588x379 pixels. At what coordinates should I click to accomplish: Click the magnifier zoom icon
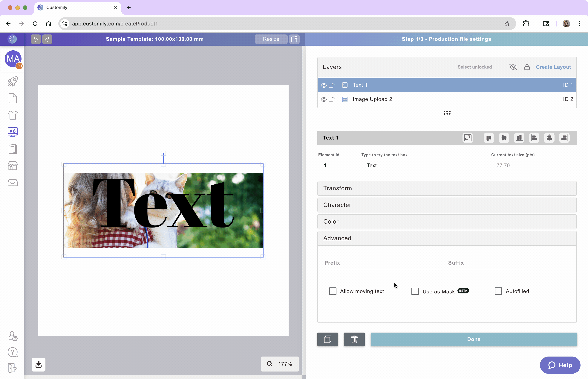point(270,364)
